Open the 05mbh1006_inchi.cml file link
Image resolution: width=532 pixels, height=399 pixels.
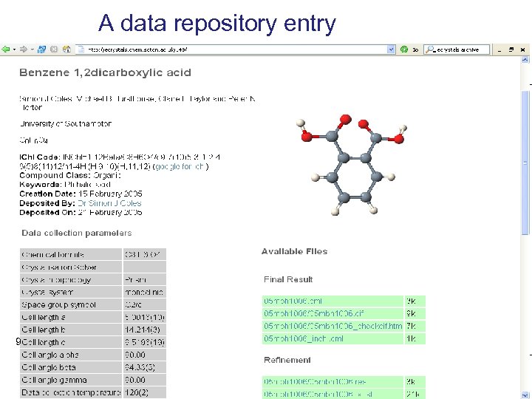pos(304,338)
